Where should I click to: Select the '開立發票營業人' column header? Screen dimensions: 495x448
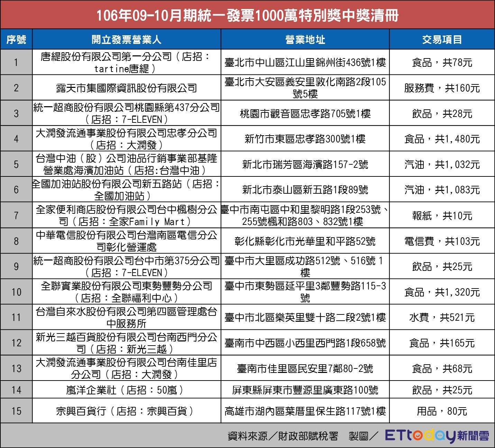[127, 39]
